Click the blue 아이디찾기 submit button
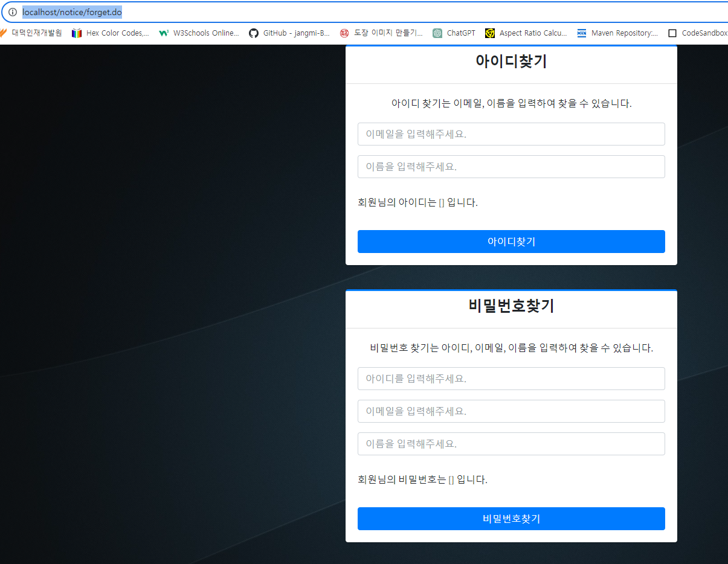 point(511,242)
